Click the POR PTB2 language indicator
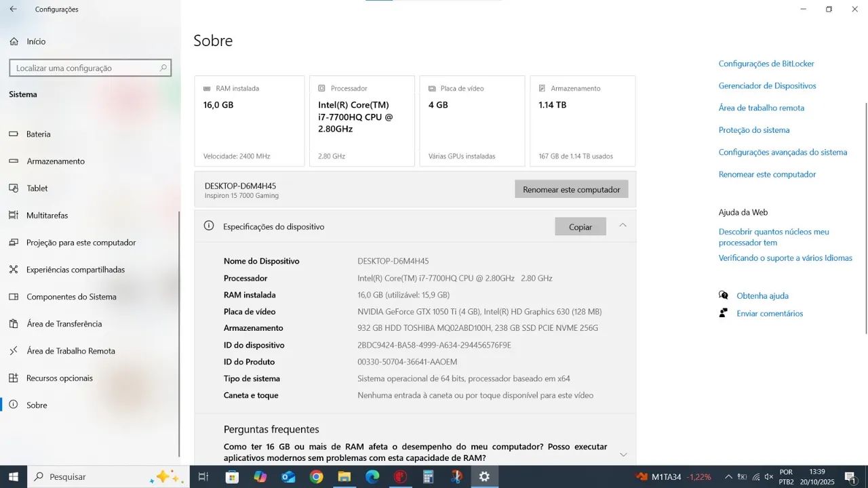This screenshot has width=868, height=488. tap(786, 477)
